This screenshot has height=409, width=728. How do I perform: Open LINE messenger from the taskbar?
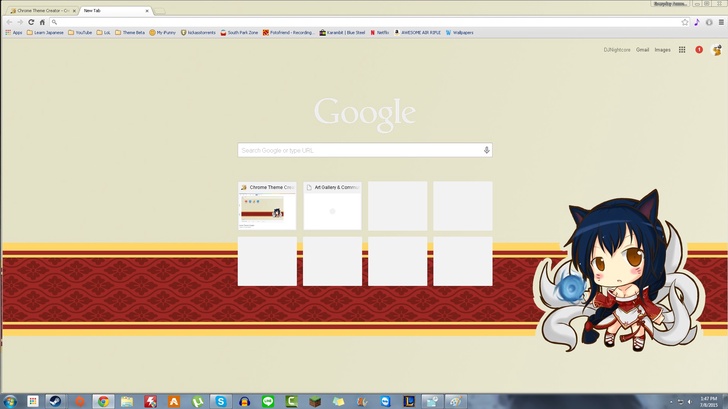268,401
